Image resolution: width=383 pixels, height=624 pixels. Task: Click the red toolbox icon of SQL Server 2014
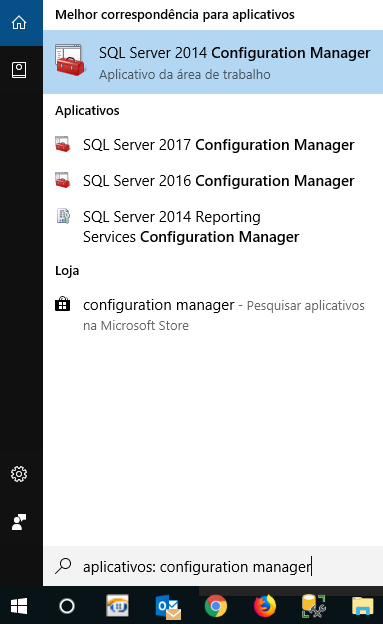(x=70, y=60)
